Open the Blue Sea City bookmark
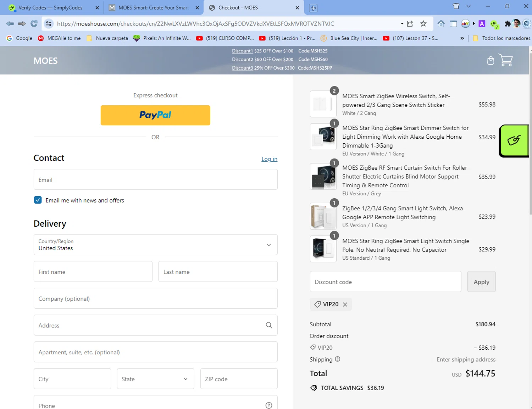 (x=349, y=38)
